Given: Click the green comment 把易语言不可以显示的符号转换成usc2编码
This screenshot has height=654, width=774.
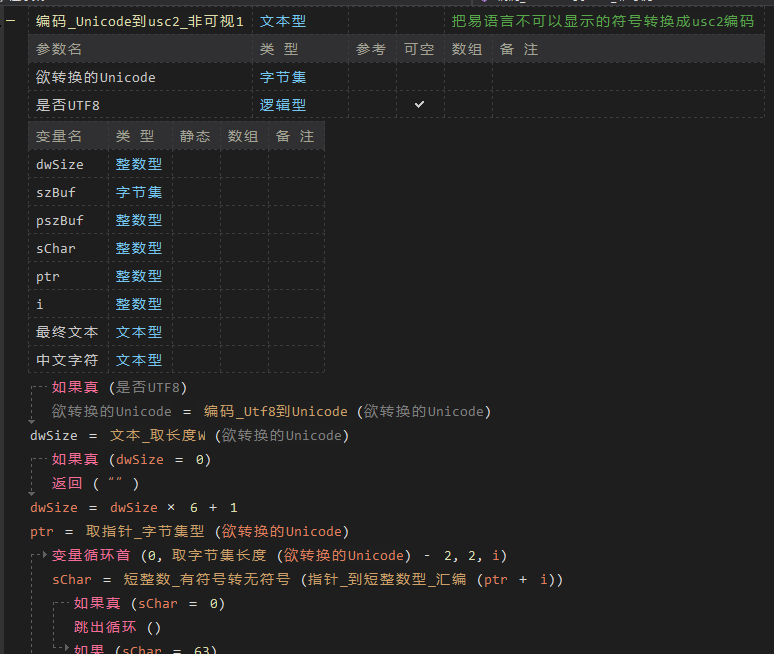Looking at the screenshot, I should (x=603, y=21).
